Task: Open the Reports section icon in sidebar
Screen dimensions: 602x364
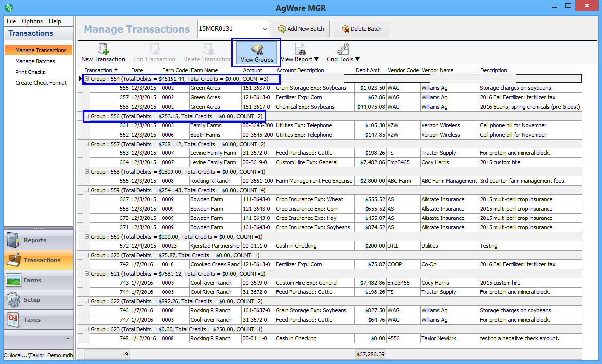Action: point(15,240)
